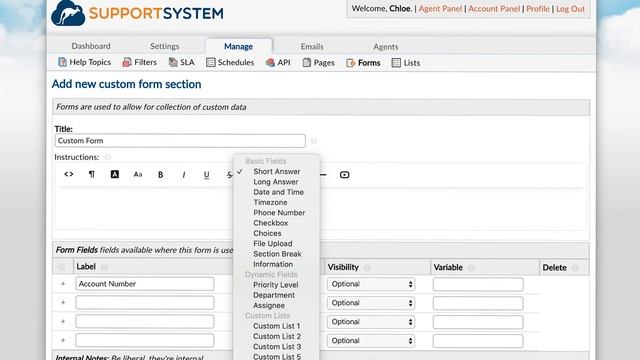Click Variable field in fourth row
This screenshot has height=360, width=640.
(x=478, y=341)
